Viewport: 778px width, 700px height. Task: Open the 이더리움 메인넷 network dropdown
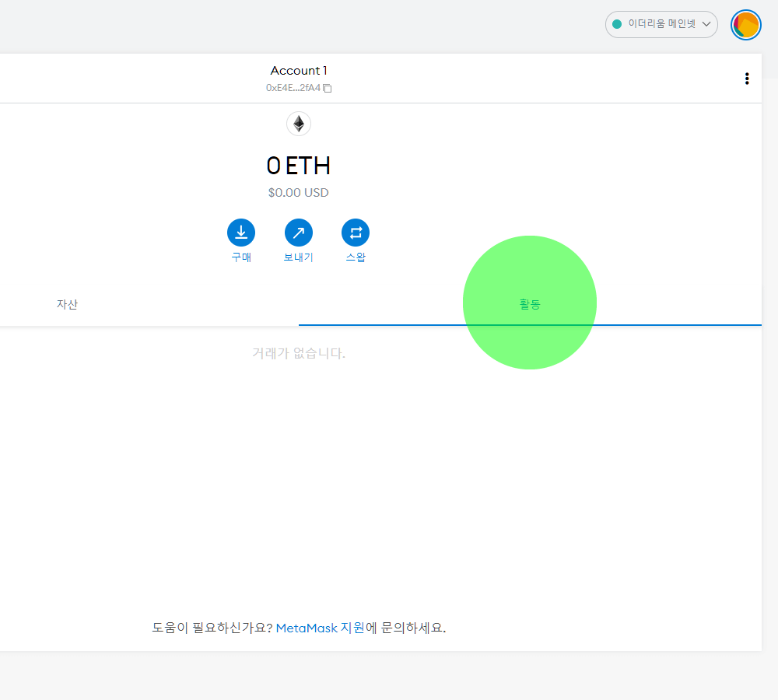pyautogui.click(x=661, y=24)
